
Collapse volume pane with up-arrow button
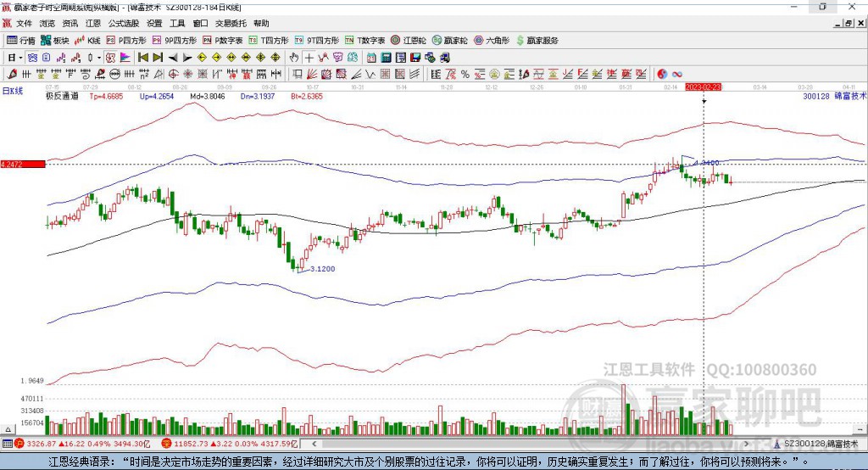(x=8, y=429)
